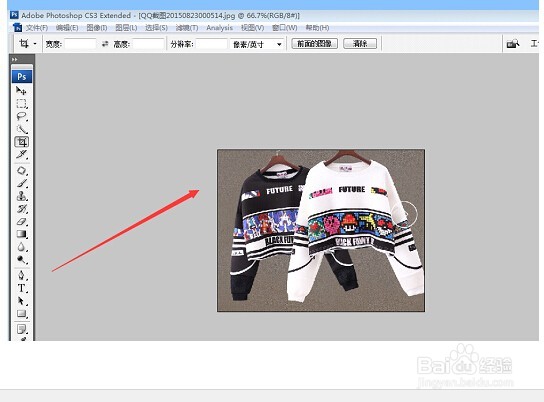Viewport: 544px width, 402px height.
Task: Select the Clone Stamp tool
Action: pos(22,196)
